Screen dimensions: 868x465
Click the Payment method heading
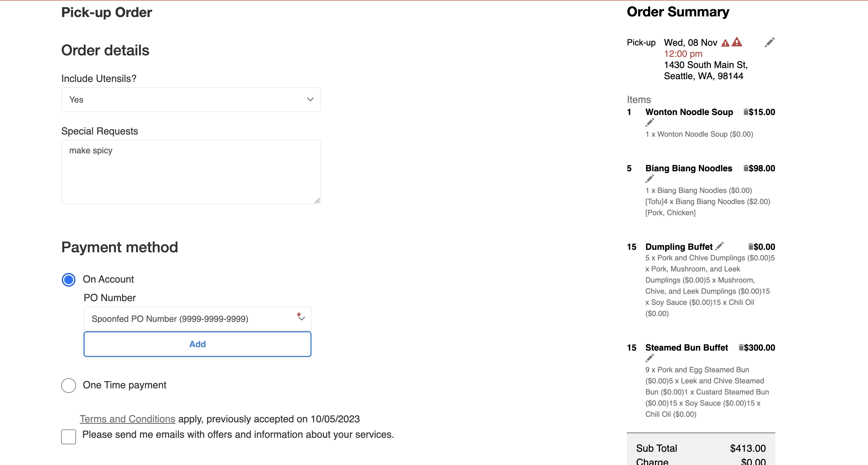(119, 247)
